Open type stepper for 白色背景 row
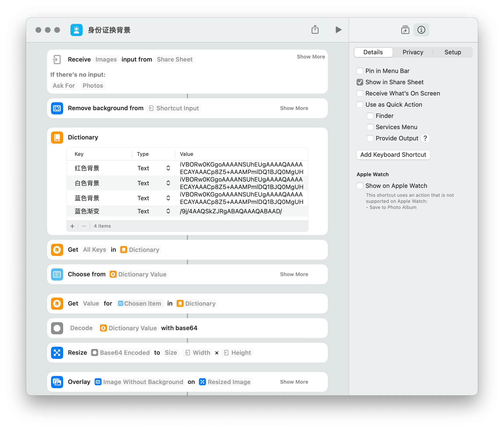Viewport: 504px width, 430px height. (x=168, y=183)
